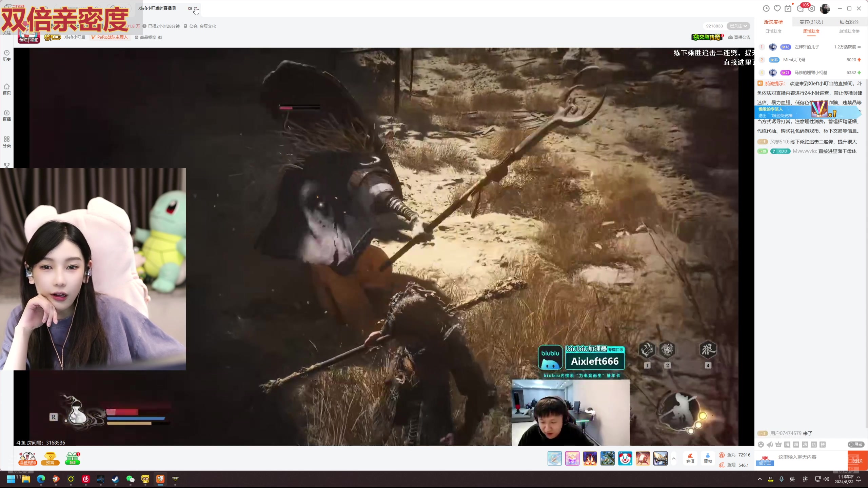Image resolution: width=868 pixels, height=488 pixels.
Task: Click rank 1 user 左梓轩的儿子
Action: coord(807,47)
